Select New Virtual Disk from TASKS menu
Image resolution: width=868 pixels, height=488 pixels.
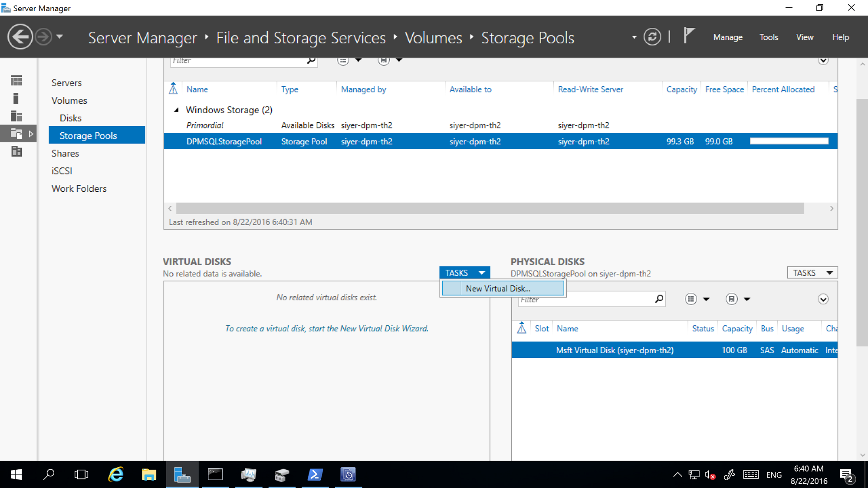(498, 288)
